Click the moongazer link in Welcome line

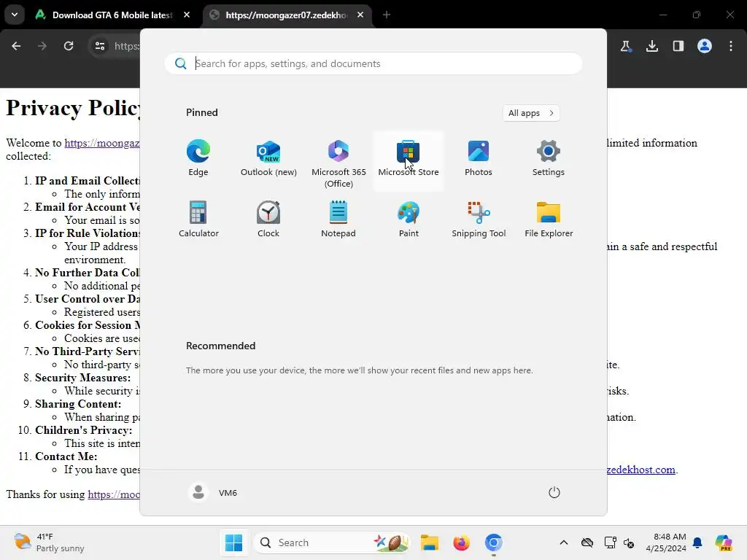coord(102,143)
